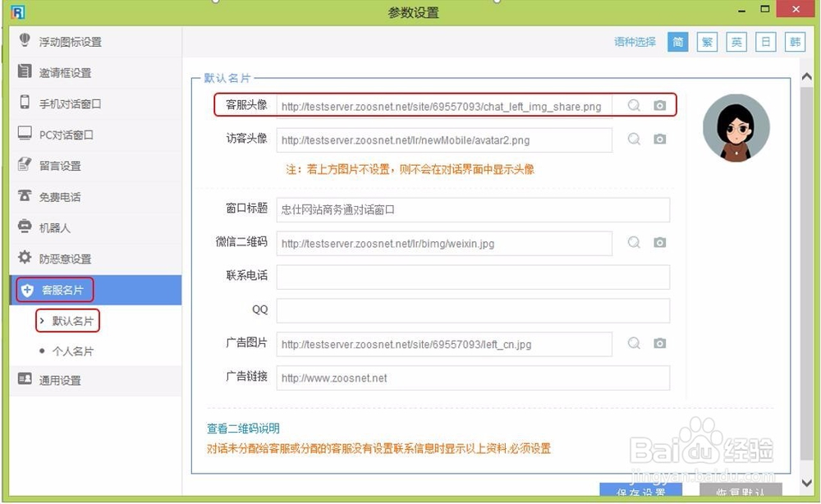Viewport: 821px width, 504px height.
Task: Click the gear icon for 防恶意设置
Action: [x=25, y=257]
